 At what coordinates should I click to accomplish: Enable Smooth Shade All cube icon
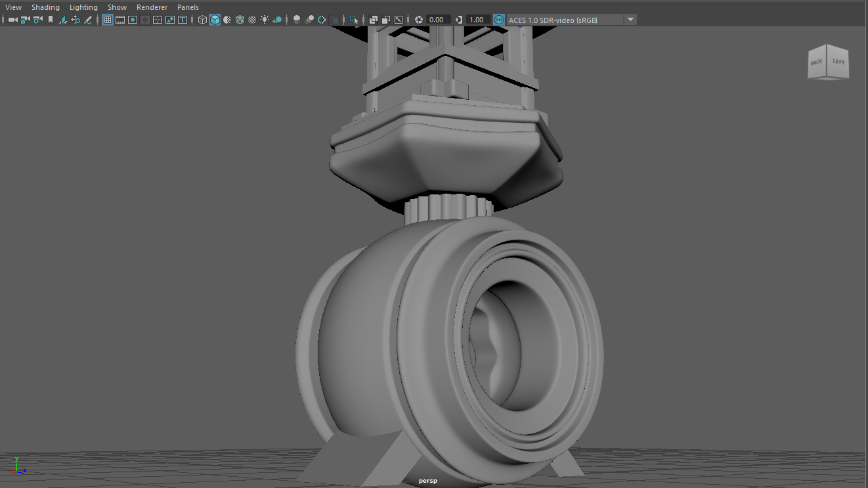click(215, 20)
